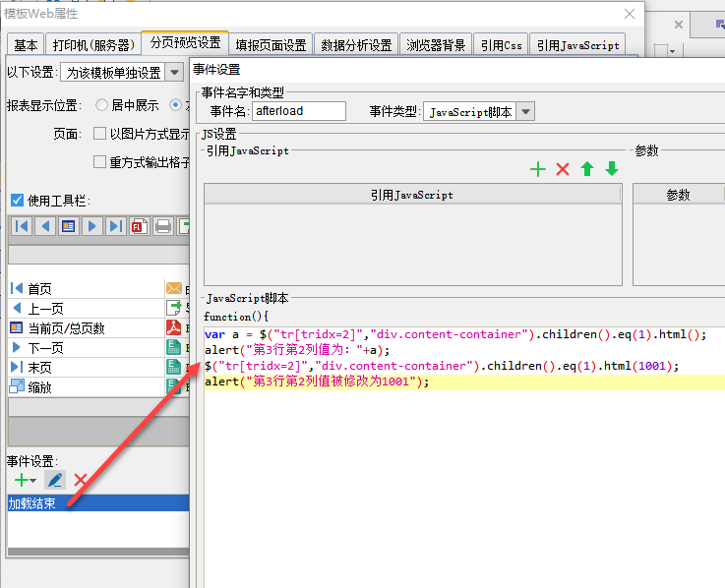Toggle 重方式输出格子 checkbox
The height and width of the screenshot is (588, 725).
click(99, 162)
